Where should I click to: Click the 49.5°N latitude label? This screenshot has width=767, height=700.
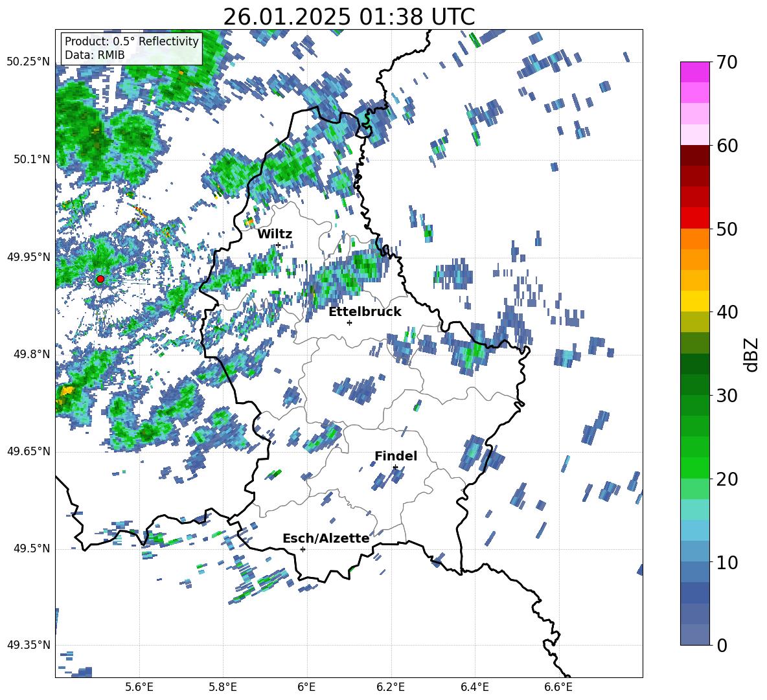31,548
